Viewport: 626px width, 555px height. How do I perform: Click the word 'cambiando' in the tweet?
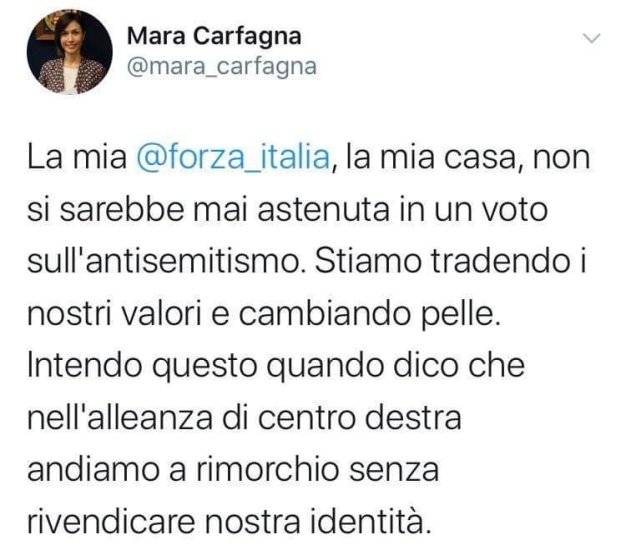click(x=325, y=313)
